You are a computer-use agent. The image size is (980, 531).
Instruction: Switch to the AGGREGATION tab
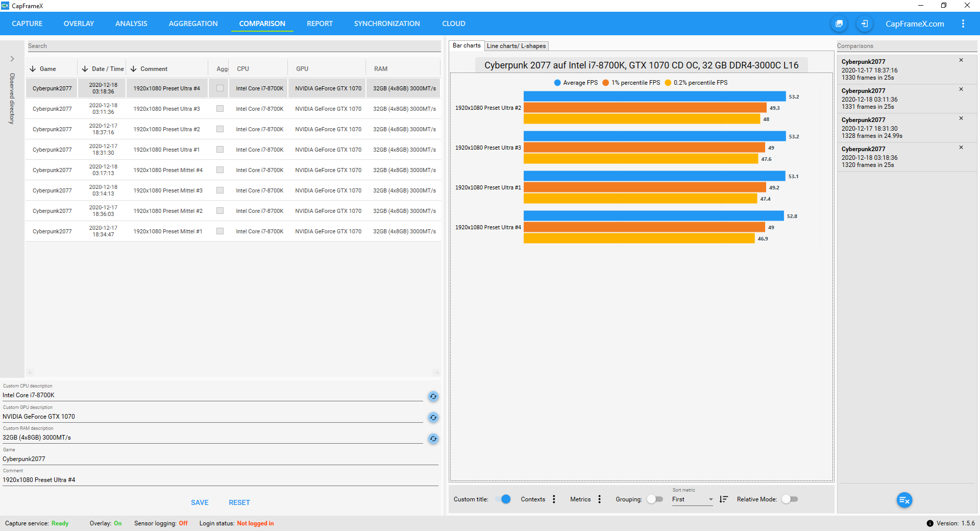(x=193, y=23)
